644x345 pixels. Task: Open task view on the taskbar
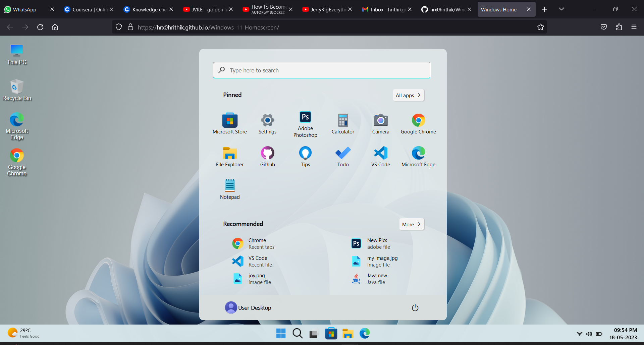coord(314,334)
